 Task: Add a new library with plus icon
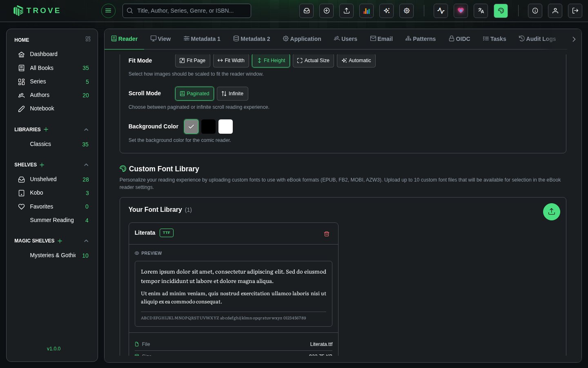click(x=46, y=129)
